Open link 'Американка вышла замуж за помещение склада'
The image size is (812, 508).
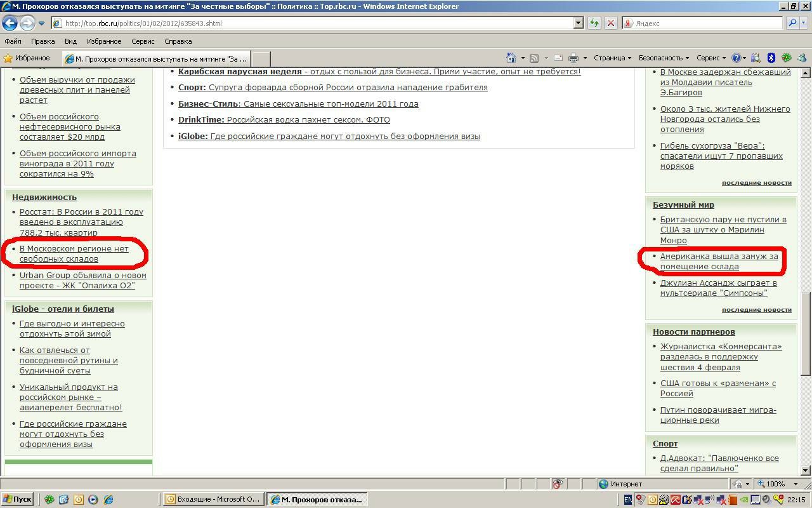click(719, 262)
